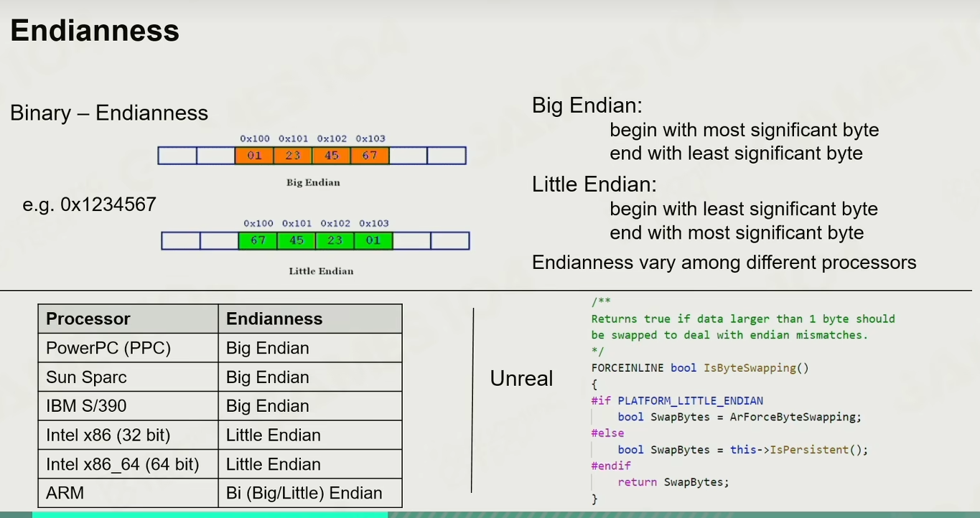This screenshot has height=518, width=980.
Task: Click green byte cell "01" in Little Endian diagram
Action: [x=373, y=240]
